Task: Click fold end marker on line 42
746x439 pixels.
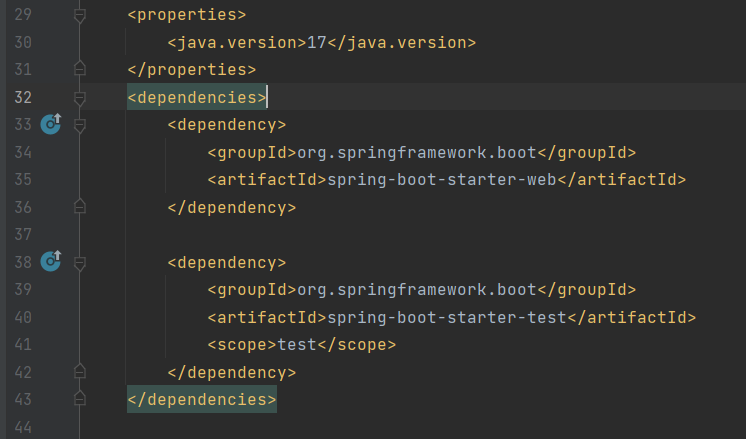Action: click(x=80, y=371)
